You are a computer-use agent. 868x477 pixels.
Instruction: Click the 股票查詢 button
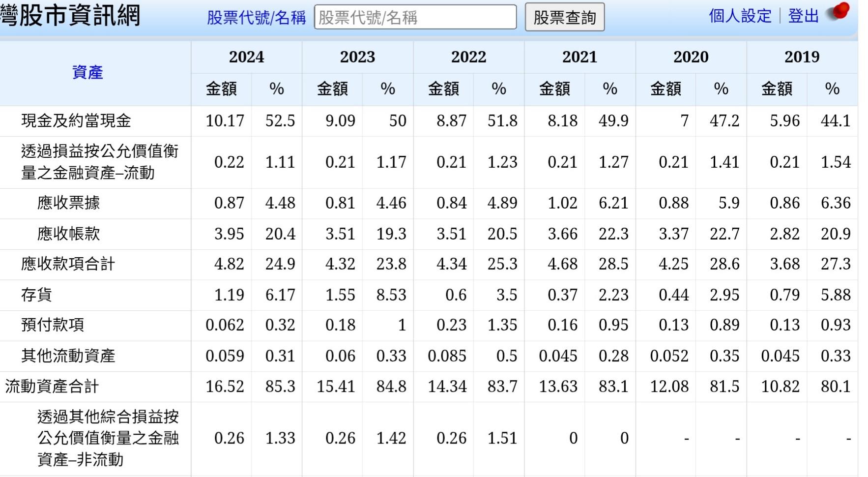pyautogui.click(x=565, y=17)
